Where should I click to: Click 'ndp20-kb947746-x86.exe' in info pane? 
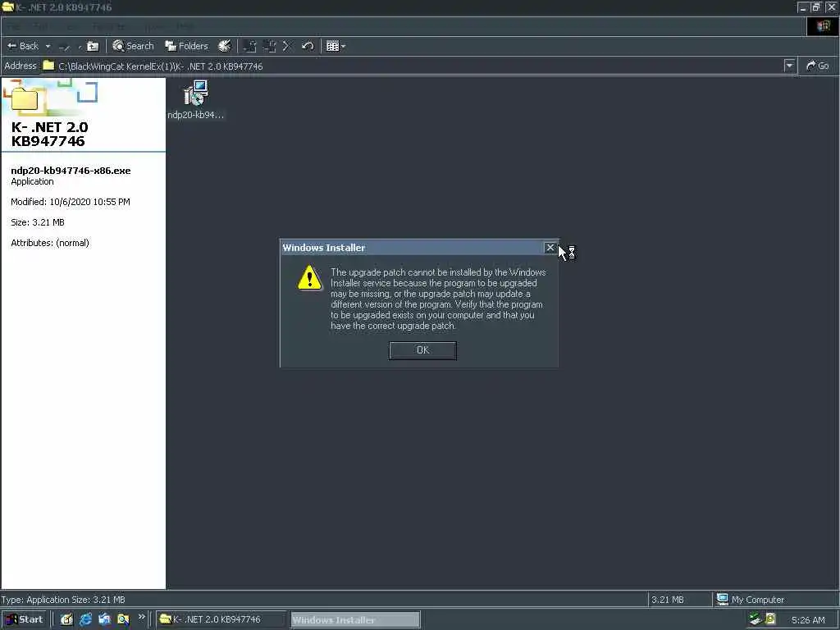point(71,171)
